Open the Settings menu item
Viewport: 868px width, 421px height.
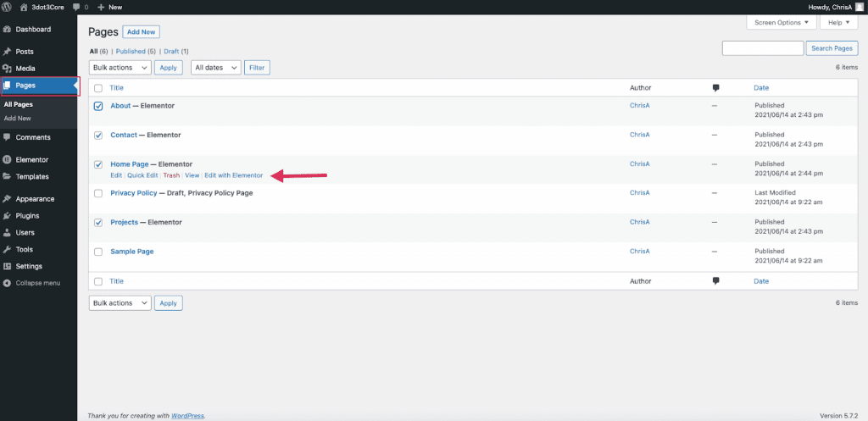point(29,266)
